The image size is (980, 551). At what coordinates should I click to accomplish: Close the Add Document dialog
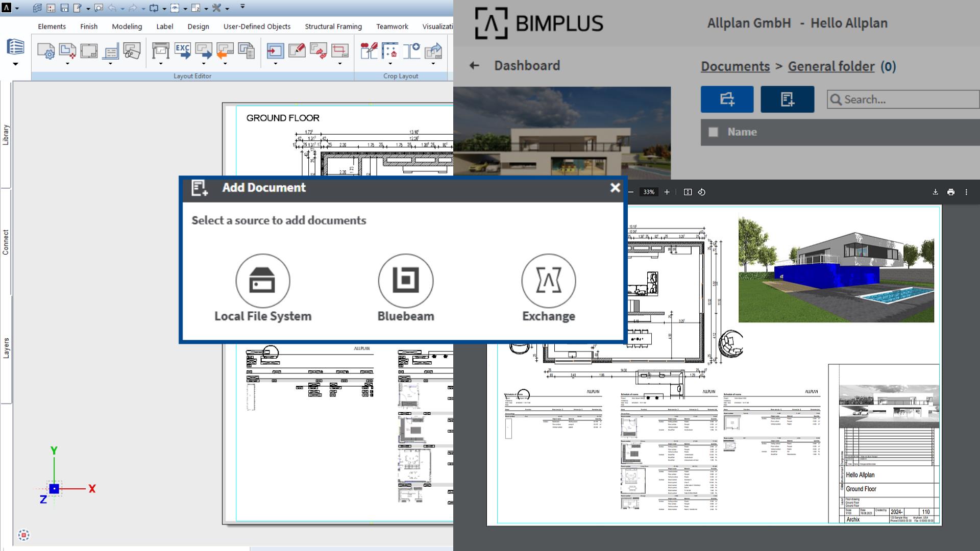[x=615, y=188]
